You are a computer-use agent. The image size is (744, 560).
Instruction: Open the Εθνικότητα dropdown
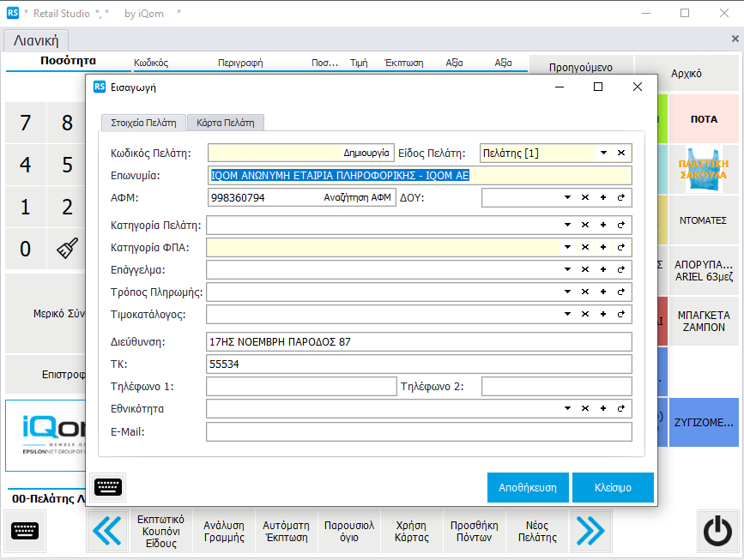click(567, 408)
